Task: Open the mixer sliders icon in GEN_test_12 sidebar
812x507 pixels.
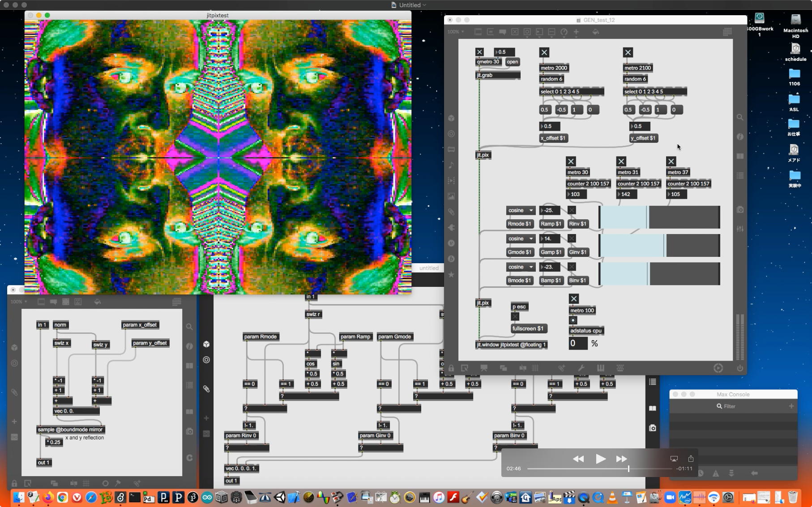Action: 740,229
